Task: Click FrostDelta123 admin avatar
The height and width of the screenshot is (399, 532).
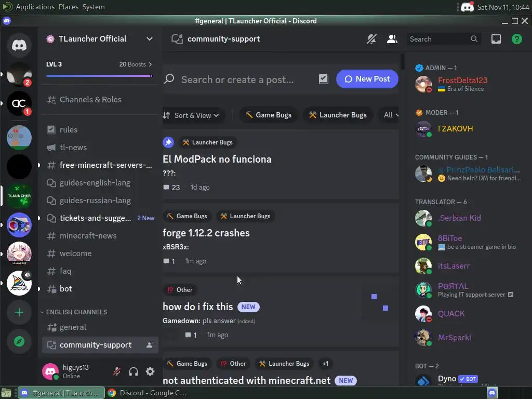Action: 423,84
